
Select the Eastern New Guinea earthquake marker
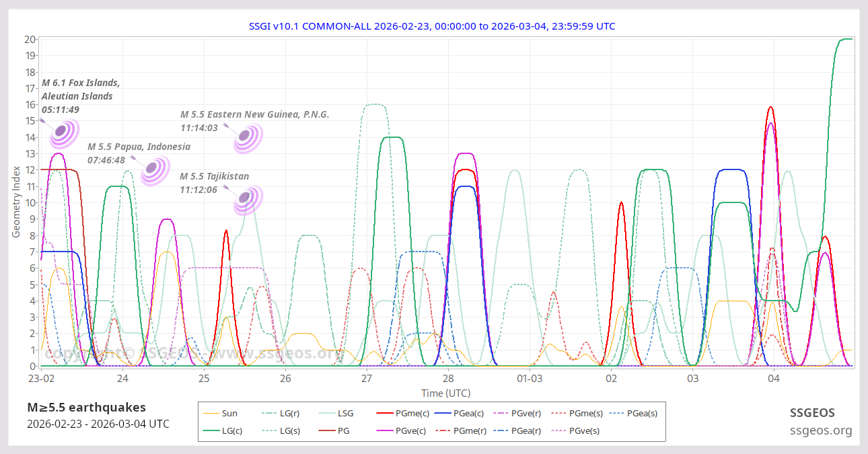pyautogui.click(x=247, y=137)
